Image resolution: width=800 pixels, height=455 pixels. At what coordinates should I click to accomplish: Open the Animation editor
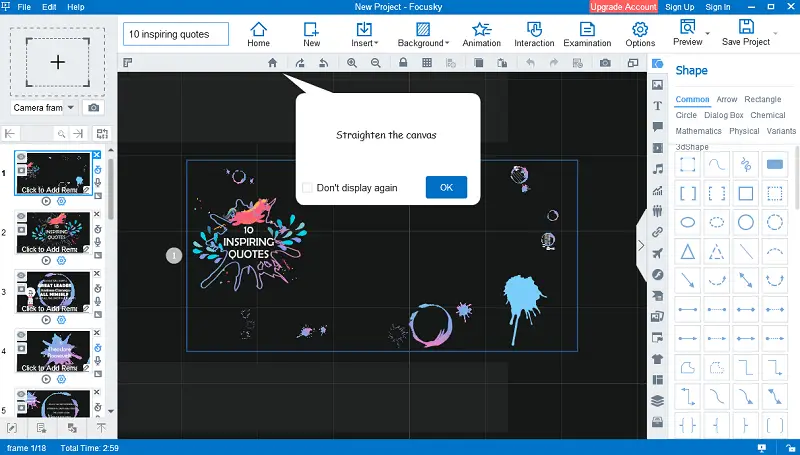(481, 34)
